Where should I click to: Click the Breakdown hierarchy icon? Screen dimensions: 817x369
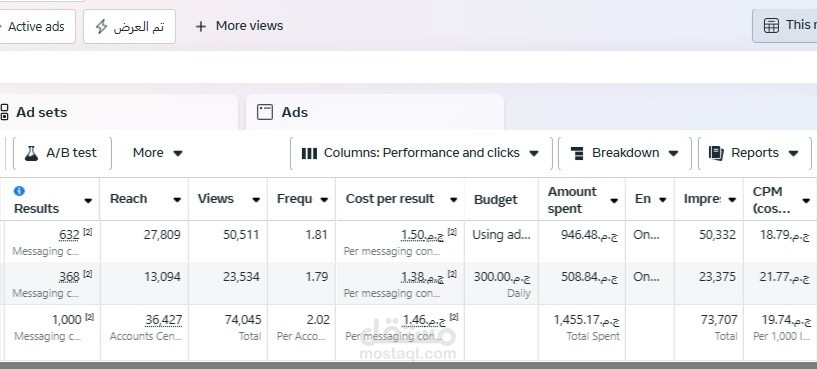point(577,153)
